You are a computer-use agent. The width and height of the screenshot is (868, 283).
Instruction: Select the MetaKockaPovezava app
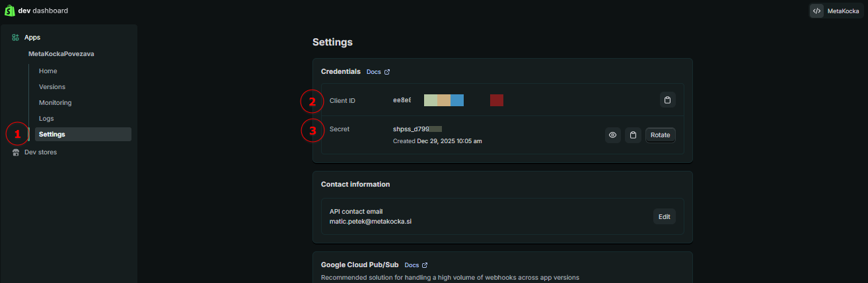61,54
